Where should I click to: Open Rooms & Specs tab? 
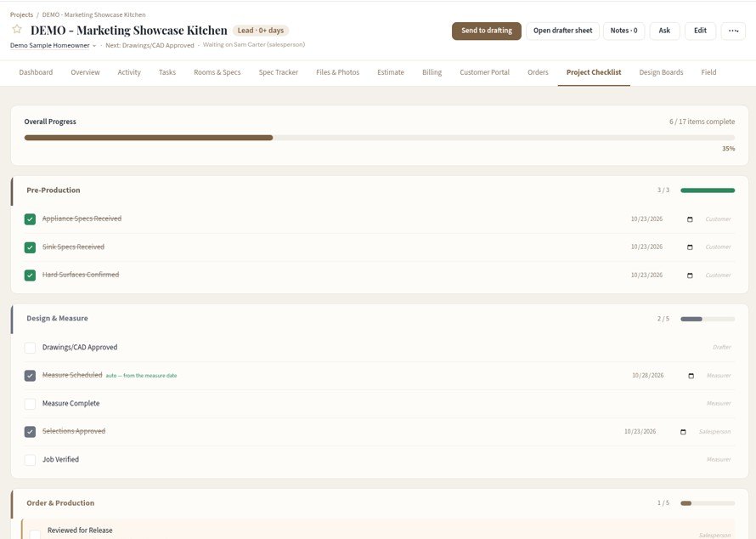[x=217, y=72]
